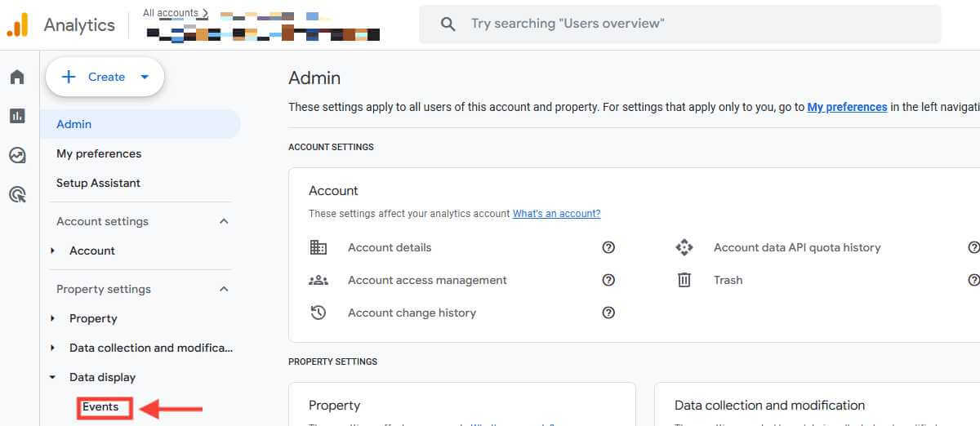Open the Advertising icon in left rail
This screenshot has height=426, width=980.
17,194
